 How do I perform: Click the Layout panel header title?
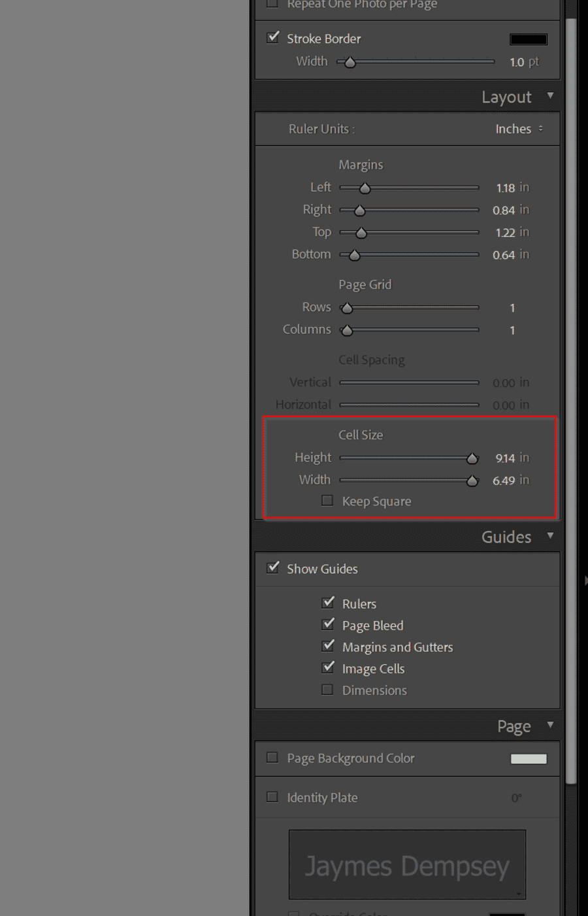(506, 97)
